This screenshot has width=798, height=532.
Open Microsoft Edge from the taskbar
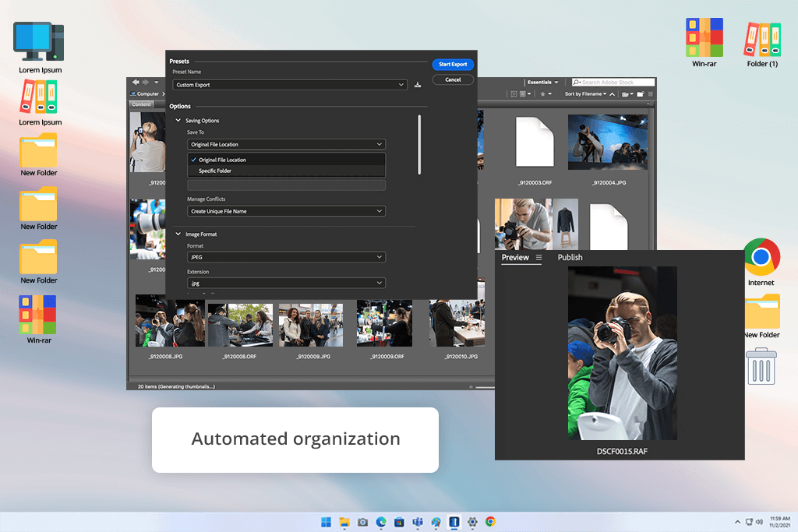381,522
